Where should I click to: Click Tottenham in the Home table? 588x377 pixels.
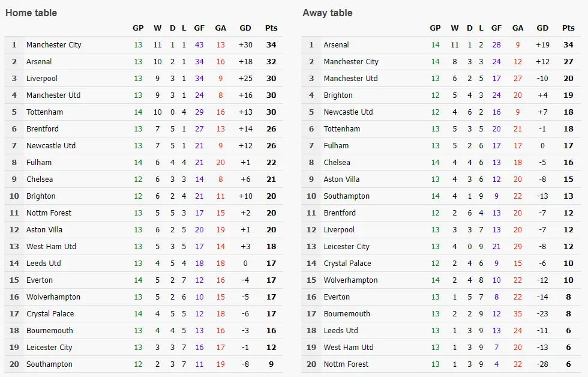(44, 112)
